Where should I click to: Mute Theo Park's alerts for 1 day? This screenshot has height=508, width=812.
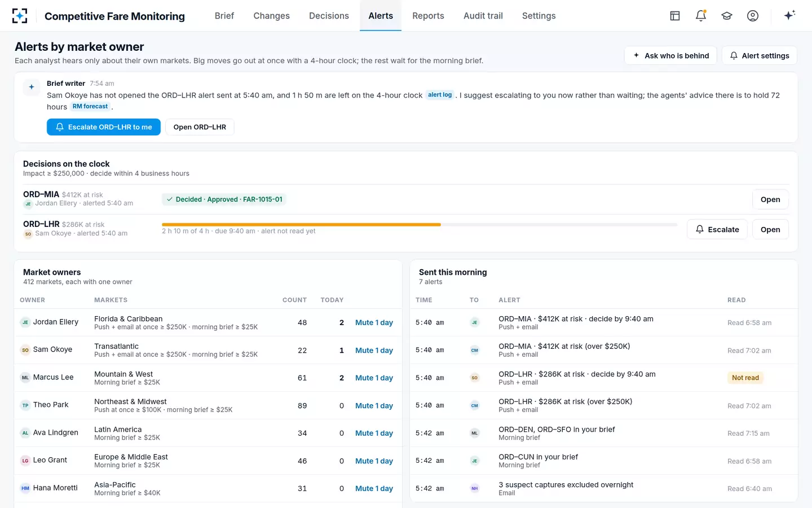coord(374,405)
